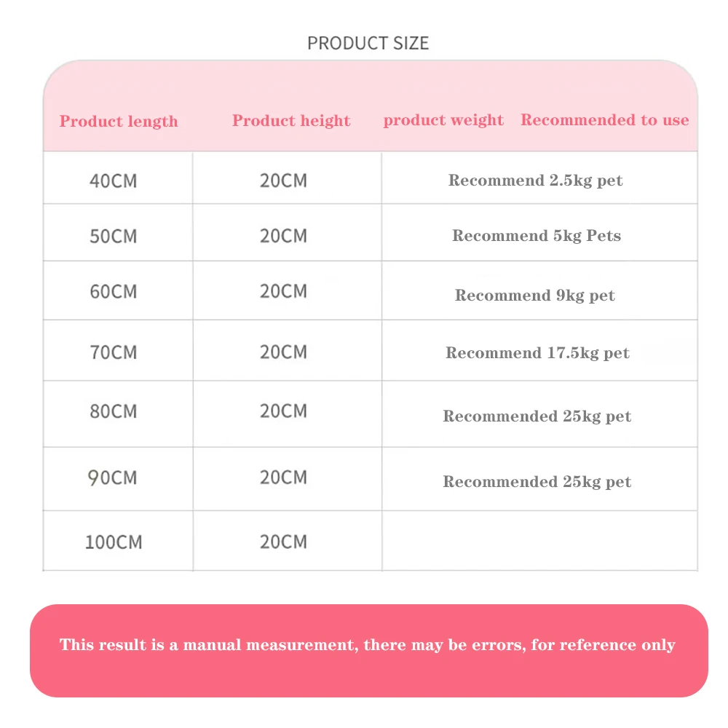
Task: Click Recommended 25kg pet in 90CM row
Action: [537, 482]
